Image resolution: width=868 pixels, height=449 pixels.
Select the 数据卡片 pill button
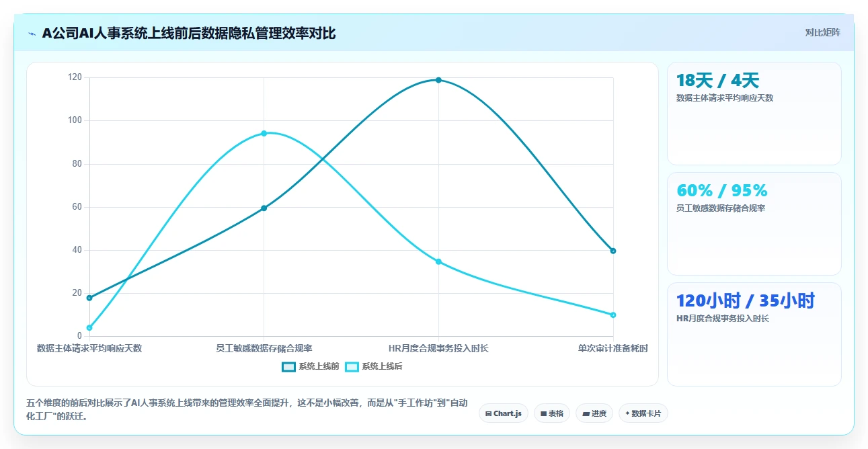(643, 413)
